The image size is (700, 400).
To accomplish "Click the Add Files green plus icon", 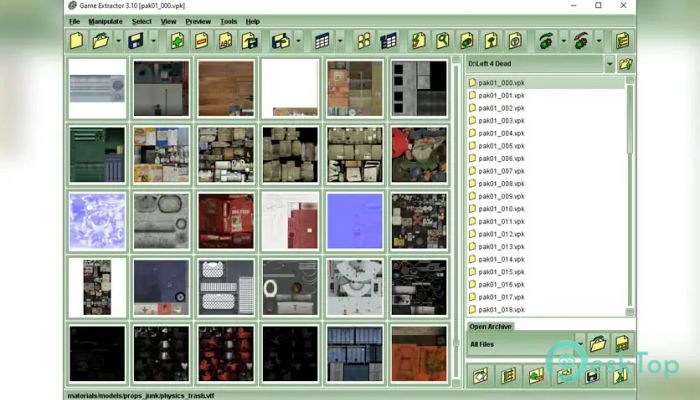I will [x=177, y=41].
